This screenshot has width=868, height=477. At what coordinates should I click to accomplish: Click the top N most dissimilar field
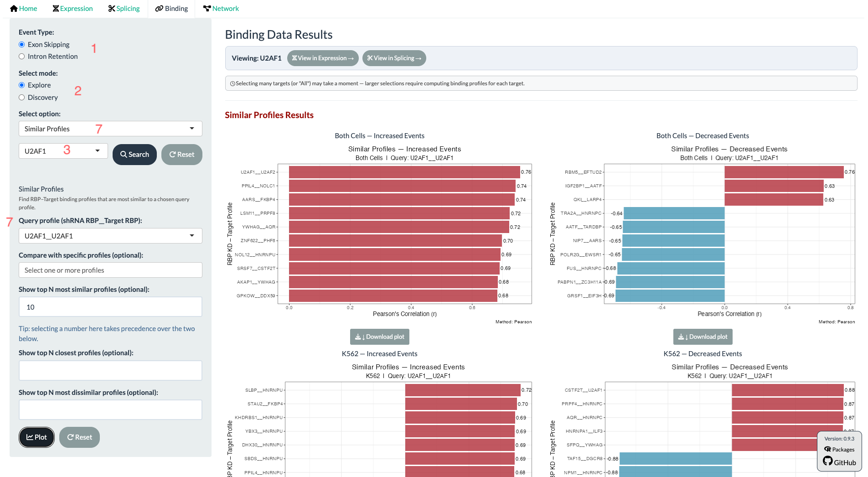110,410
